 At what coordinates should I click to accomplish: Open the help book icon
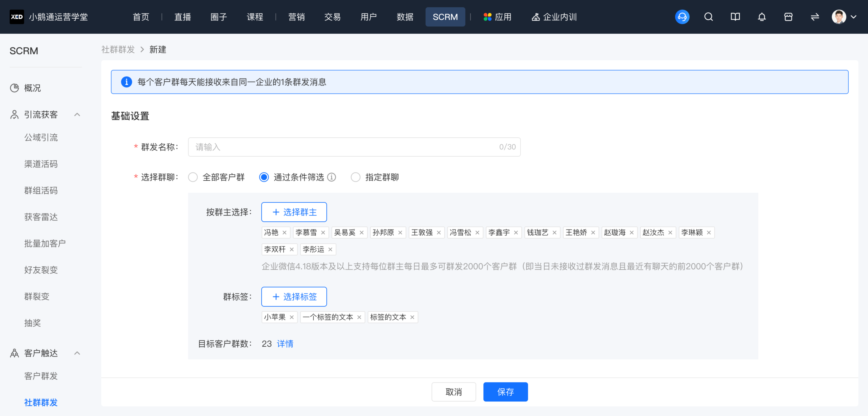(735, 17)
